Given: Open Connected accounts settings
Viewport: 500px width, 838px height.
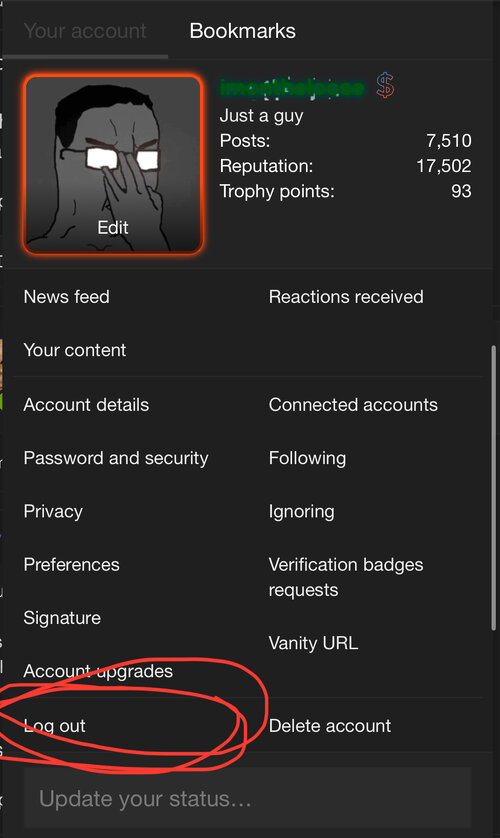Looking at the screenshot, I should (353, 405).
